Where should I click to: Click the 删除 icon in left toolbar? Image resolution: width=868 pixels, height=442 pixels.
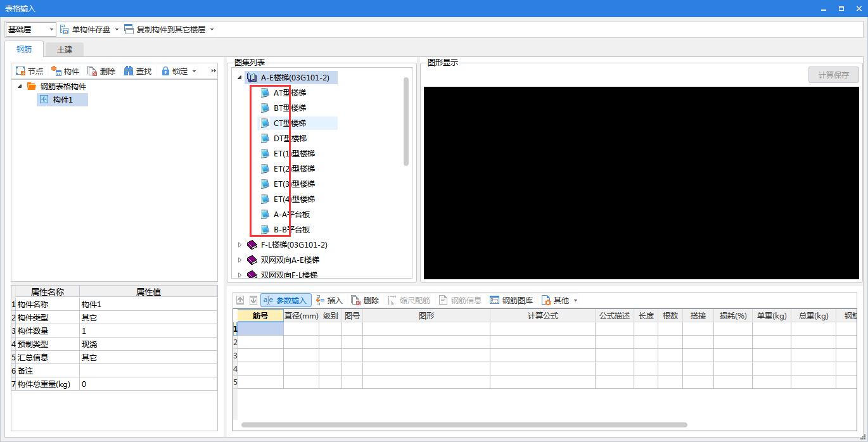coord(93,71)
